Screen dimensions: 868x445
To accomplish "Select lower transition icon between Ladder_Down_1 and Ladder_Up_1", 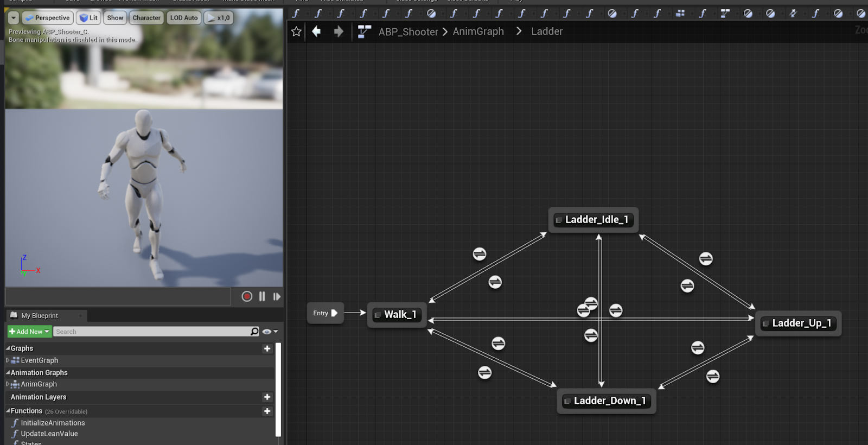I will [713, 376].
